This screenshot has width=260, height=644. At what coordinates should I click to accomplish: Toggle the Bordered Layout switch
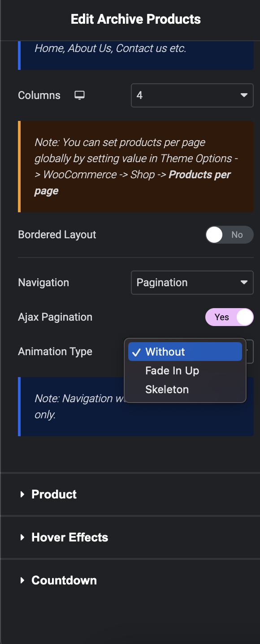tap(230, 235)
